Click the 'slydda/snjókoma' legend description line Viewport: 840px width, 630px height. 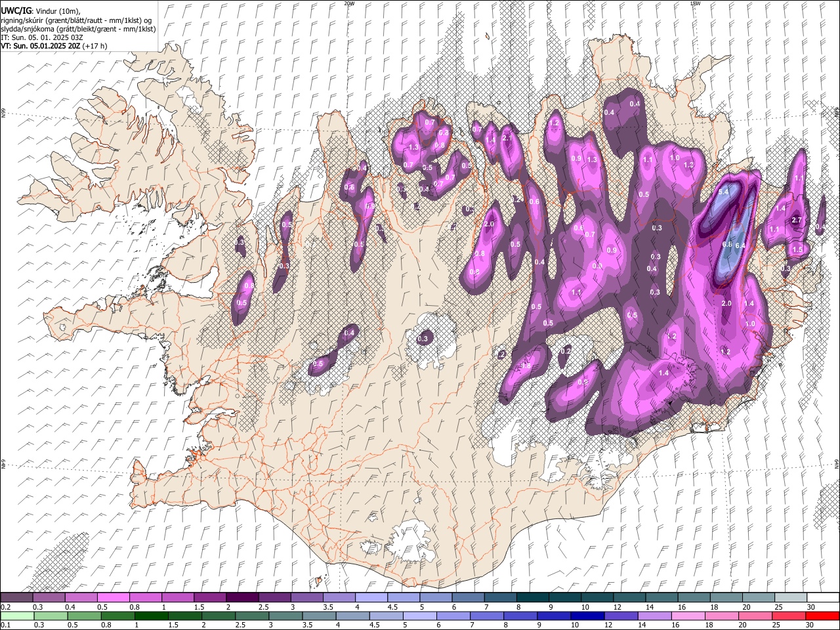78,29
